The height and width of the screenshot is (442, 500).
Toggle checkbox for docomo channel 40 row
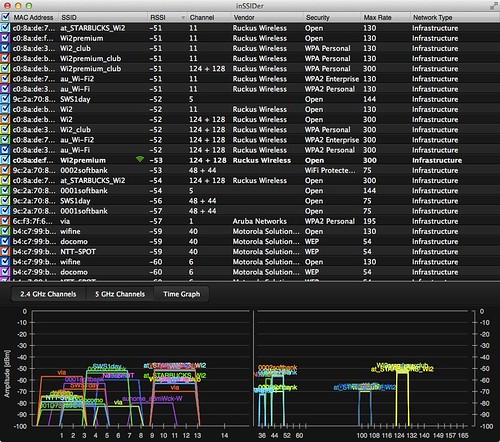(5, 241)
